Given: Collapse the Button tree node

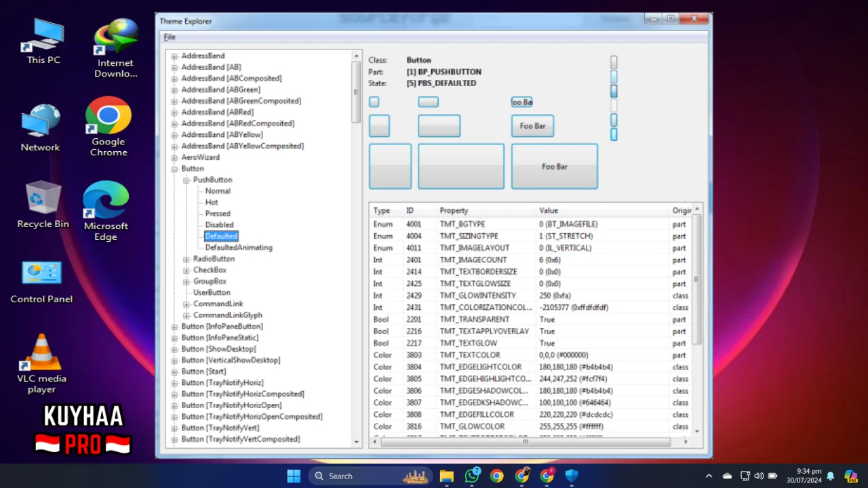Looking at the screenshot, I should tap(174, 169).
